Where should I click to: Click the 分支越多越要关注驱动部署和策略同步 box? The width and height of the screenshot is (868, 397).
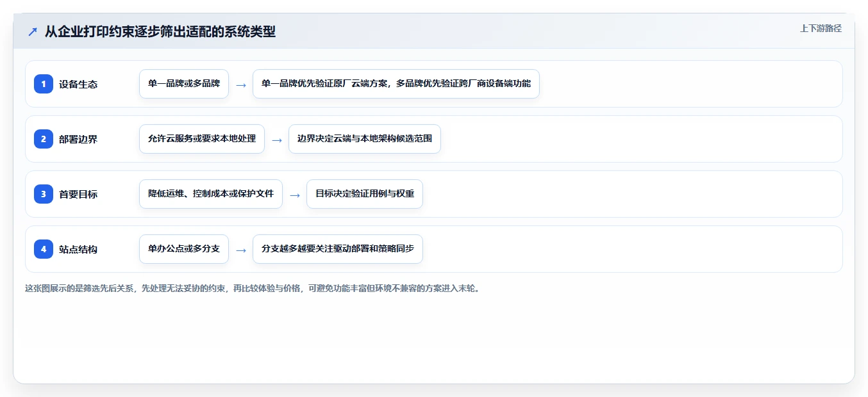pos(338,249)
